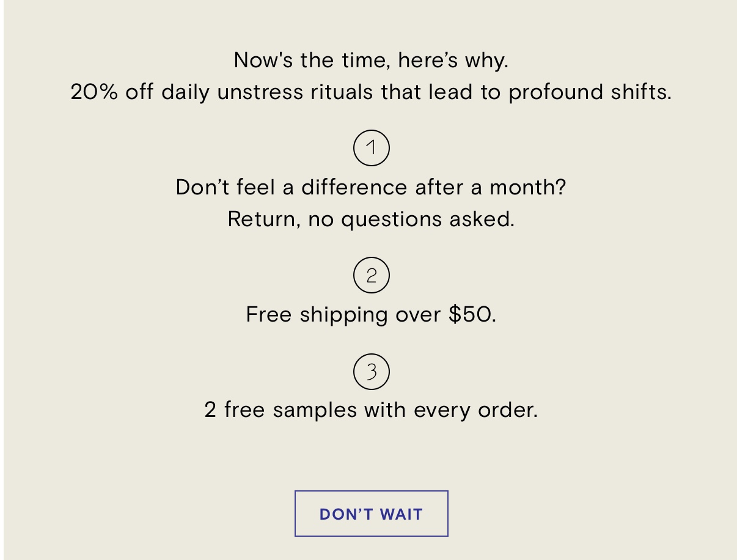Viewport: 737px width, 560px height.
Task: Click "Return, no questions asked." line
Action: click(371, 219)
